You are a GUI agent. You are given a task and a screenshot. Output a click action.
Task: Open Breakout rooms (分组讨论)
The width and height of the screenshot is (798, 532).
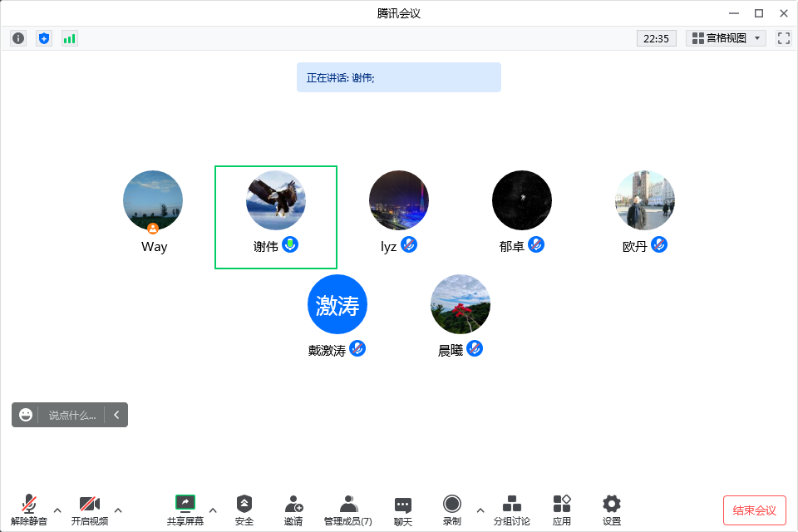coord(512,510)
